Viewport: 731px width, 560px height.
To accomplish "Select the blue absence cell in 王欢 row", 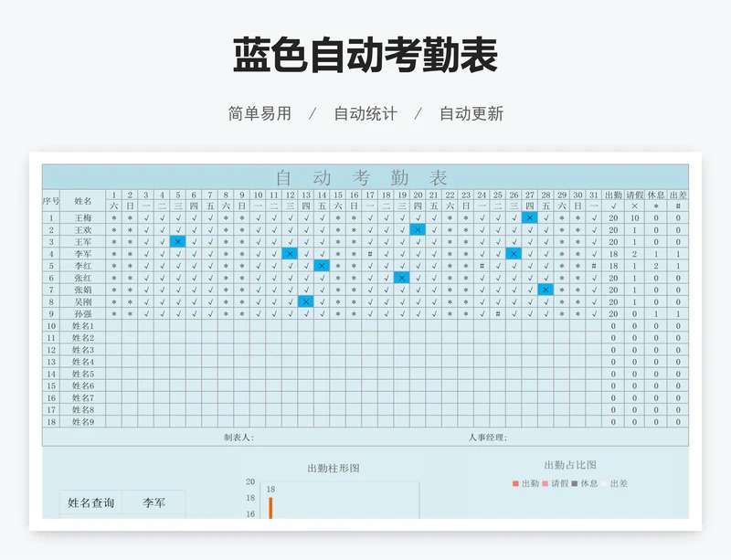I will [418, 230].
